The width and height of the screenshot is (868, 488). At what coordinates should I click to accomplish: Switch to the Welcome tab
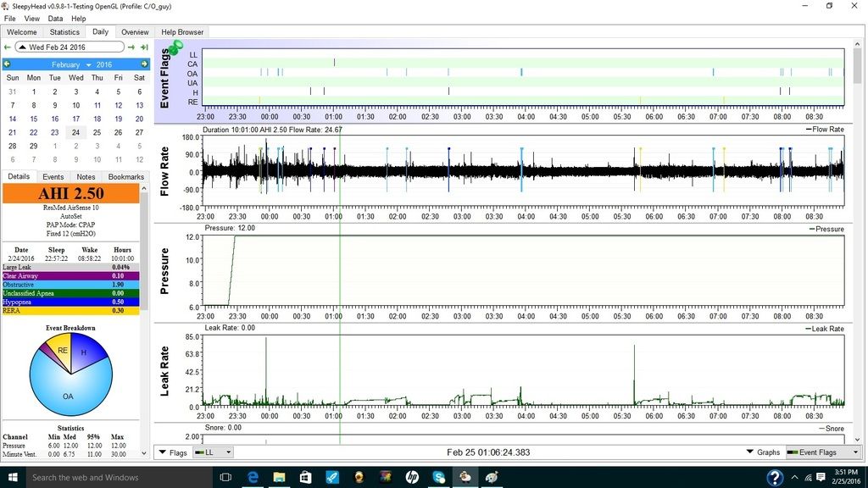tap(21, 32)
